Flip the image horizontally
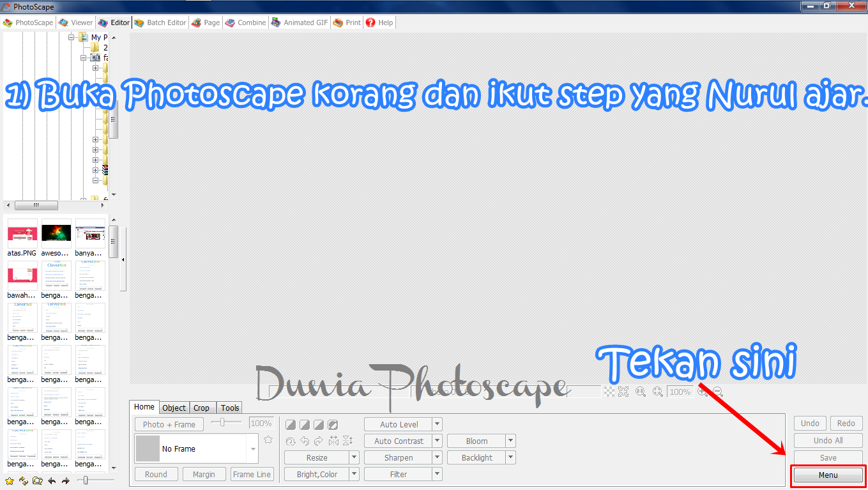 [x=333, y=441]
